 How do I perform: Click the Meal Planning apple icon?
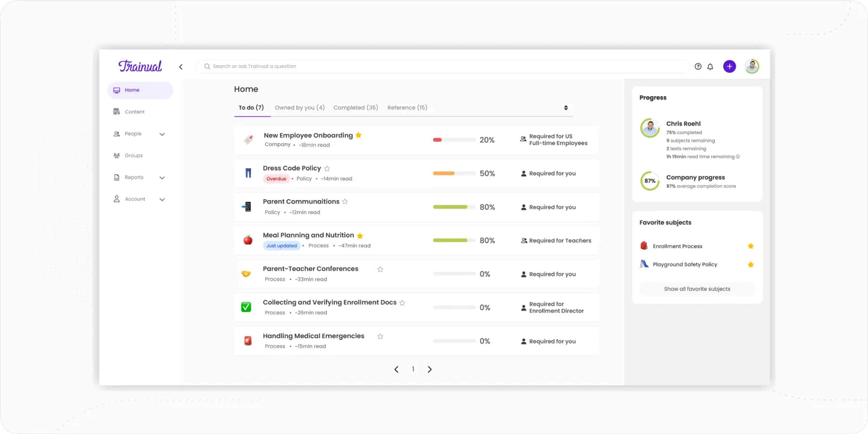pos(248,240)
